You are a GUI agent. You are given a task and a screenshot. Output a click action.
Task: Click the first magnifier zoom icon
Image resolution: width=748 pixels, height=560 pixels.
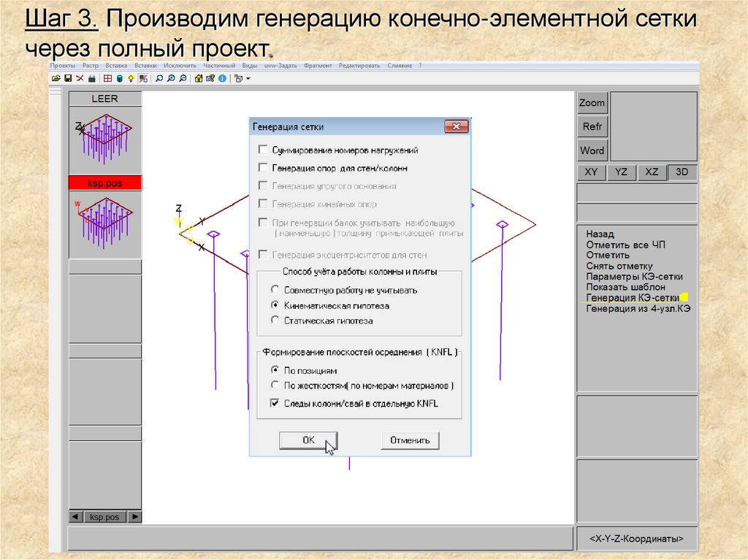click(x=159, y=78)
